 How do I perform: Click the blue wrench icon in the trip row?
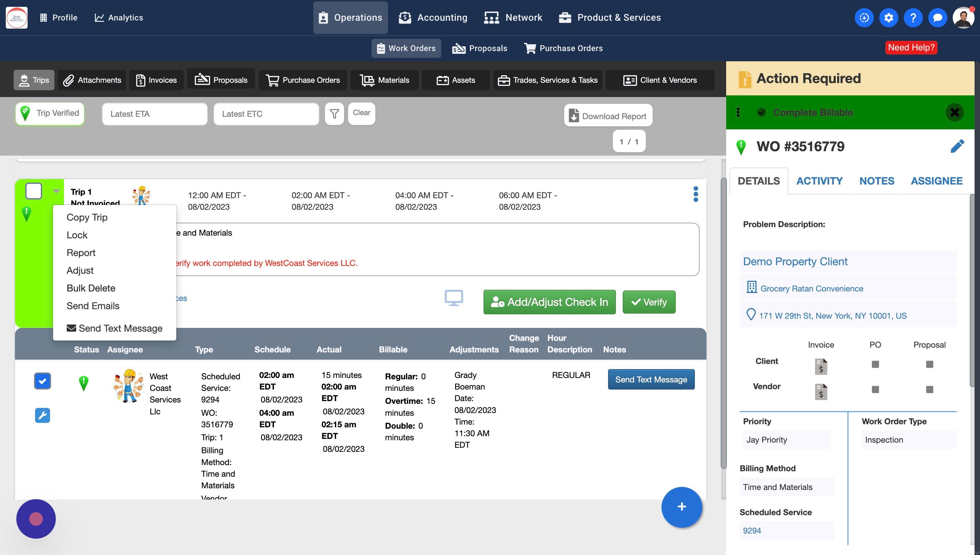pos(42,415)
